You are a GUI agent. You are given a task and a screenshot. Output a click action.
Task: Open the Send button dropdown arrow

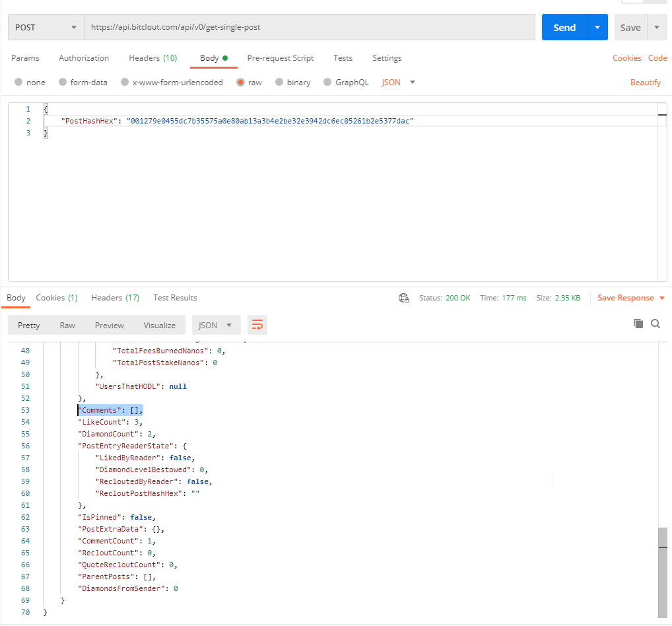(598, 27)
